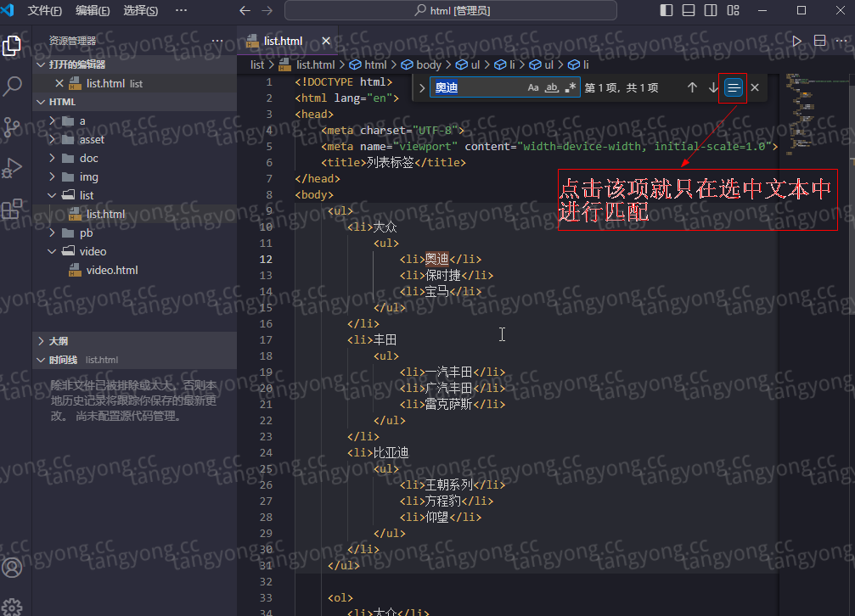
Task: Open the 编辑(E) menu
Action: click(93, 11)
